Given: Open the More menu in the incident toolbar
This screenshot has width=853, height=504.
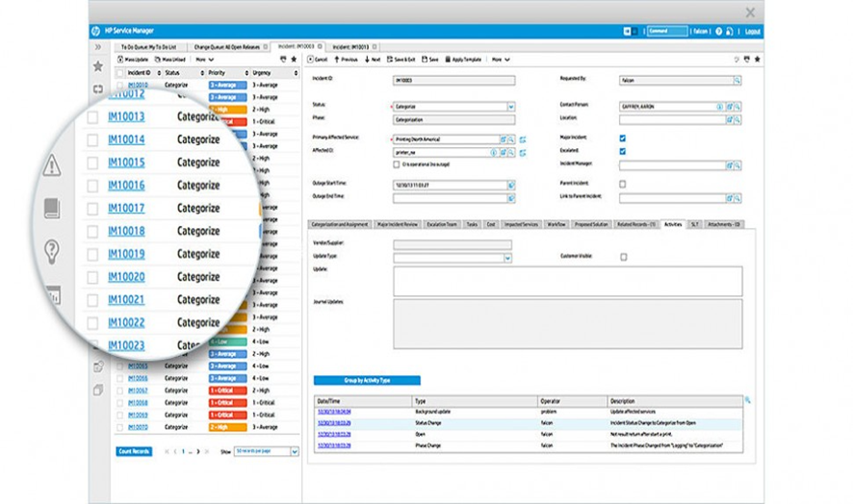Looking at the screenshot, I should click(501, 60).
